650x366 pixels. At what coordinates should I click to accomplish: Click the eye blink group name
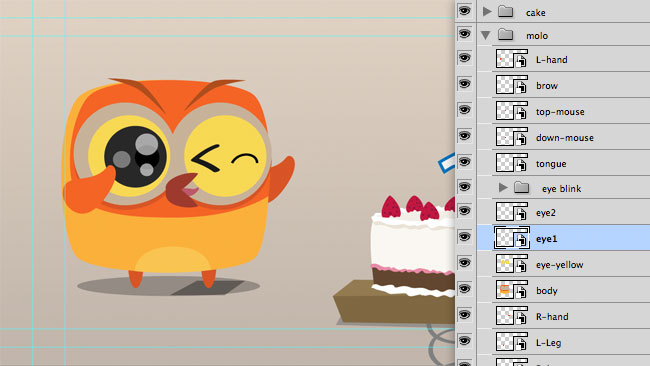point(561,189)
